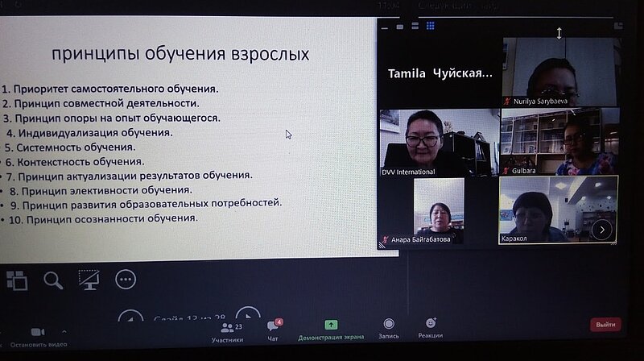Click the magnifier zoom into slide icon
The height and width of the screenshot is (361, 644).
pyautogui.click(x=53, y=280)
